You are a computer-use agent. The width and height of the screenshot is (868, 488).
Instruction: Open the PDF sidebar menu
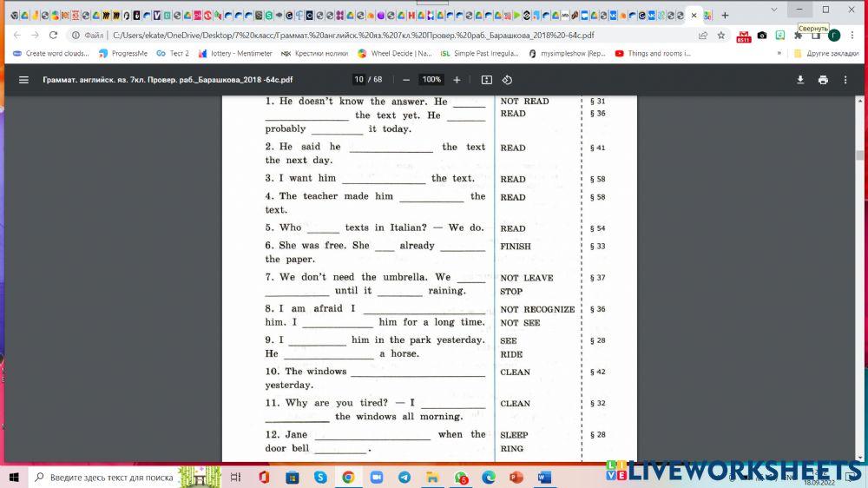pos(23,80)
